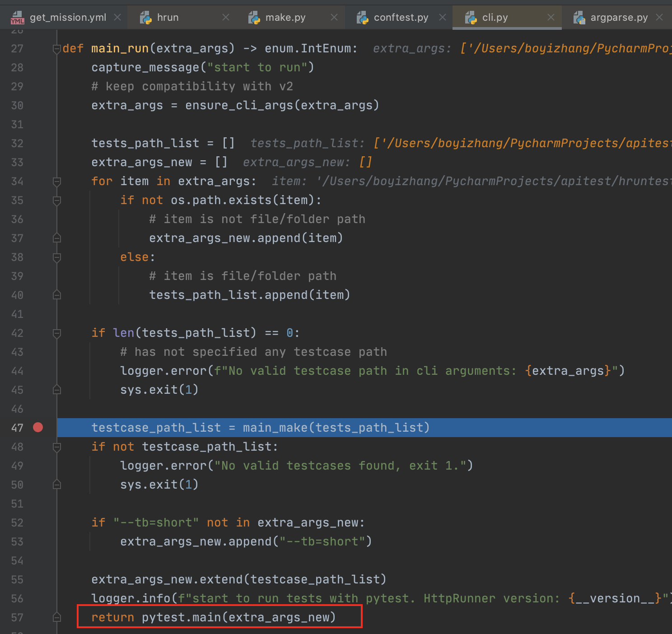Click line number 32 in the gutter
This screenshot has width=672, height=634.
(x=17, y=144)
